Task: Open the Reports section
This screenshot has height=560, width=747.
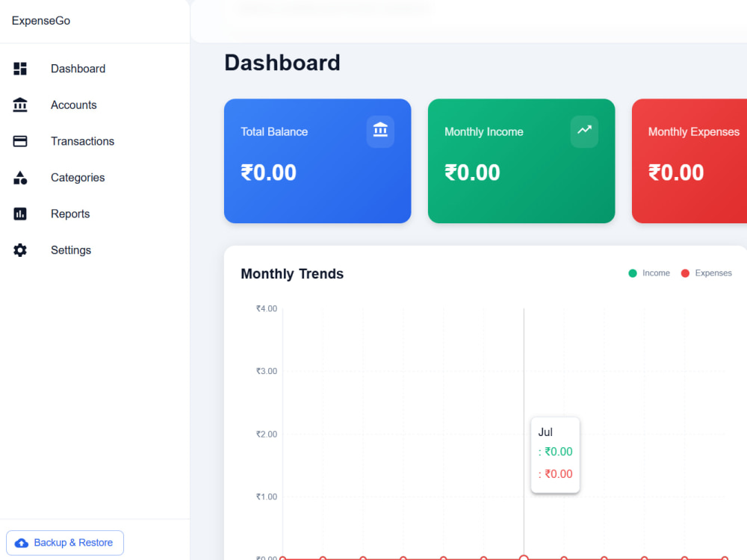Action: (x=95, y=214)
